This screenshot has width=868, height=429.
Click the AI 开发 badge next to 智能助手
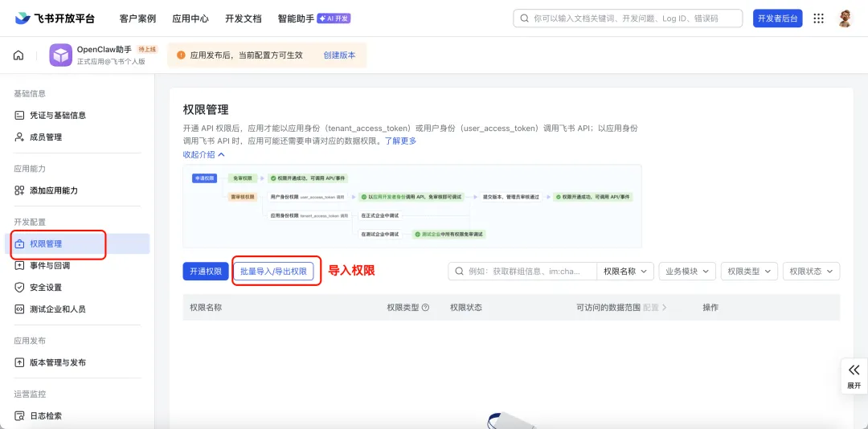point(334,18)
